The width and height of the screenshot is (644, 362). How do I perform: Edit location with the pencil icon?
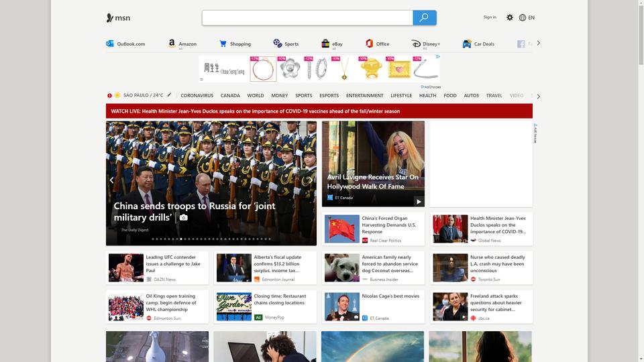169,95
